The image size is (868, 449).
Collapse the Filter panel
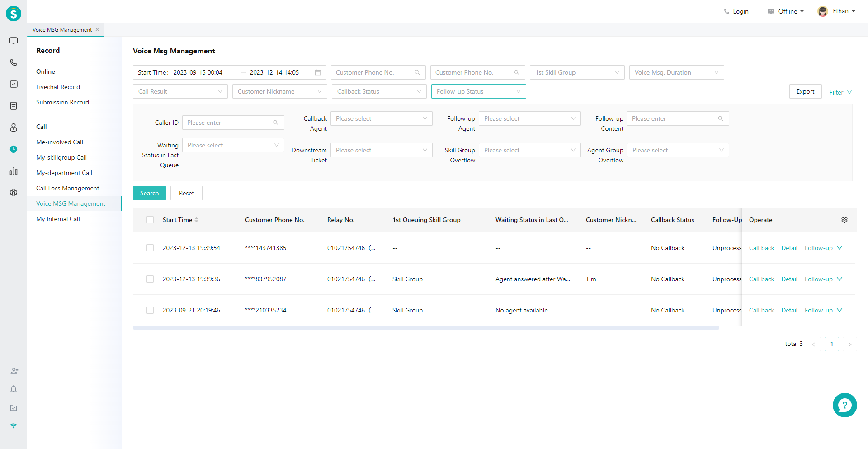[x=840, y=92]
